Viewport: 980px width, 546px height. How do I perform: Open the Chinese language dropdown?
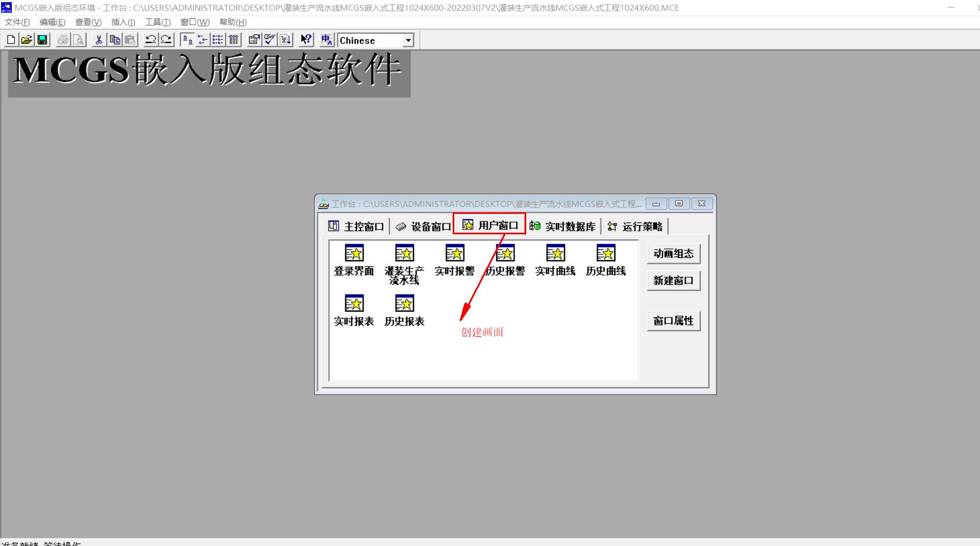click(408, 40)
